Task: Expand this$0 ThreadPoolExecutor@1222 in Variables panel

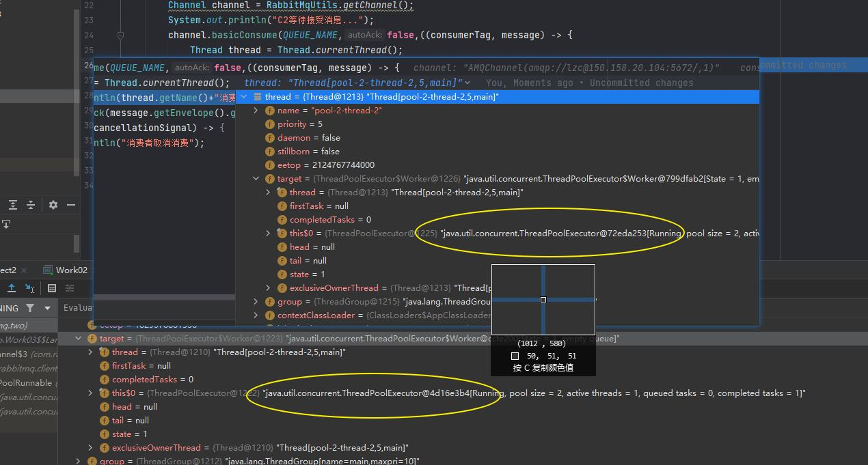Action: [x=91, y=393]
